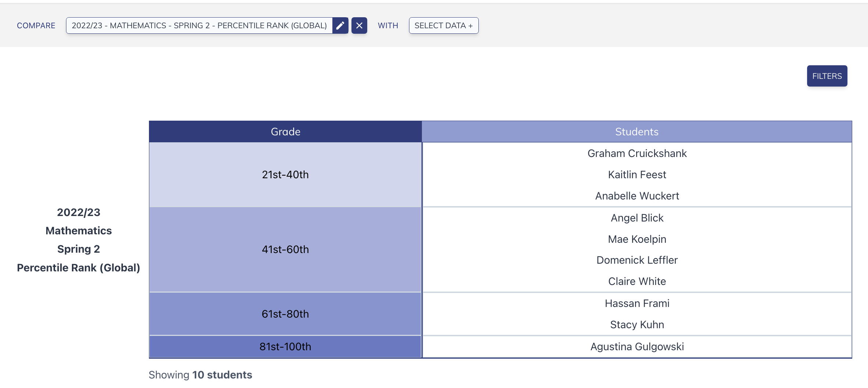
Task: Open the selected 2022/23 Mathematics data field
Action: click(199, 26)
